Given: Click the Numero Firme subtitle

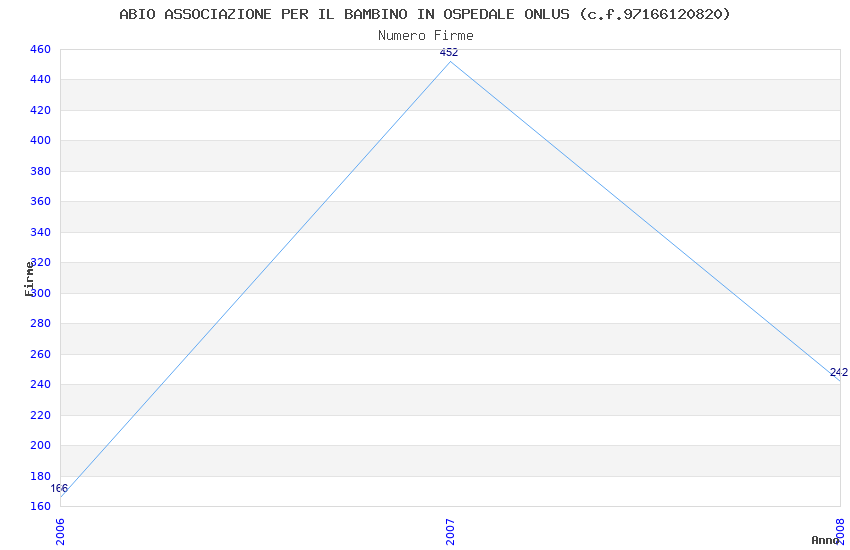Looking at the screenshot, I should pos(426,36).
